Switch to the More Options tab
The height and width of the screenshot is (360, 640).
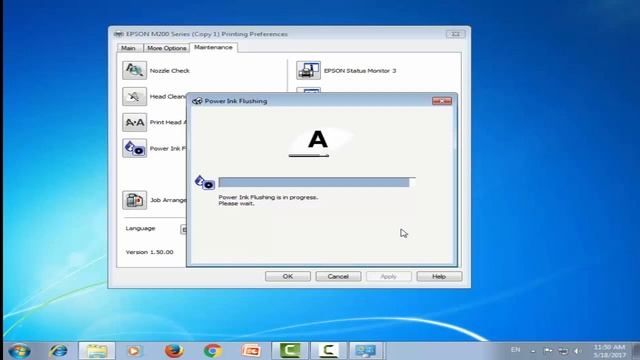[167, 48]
